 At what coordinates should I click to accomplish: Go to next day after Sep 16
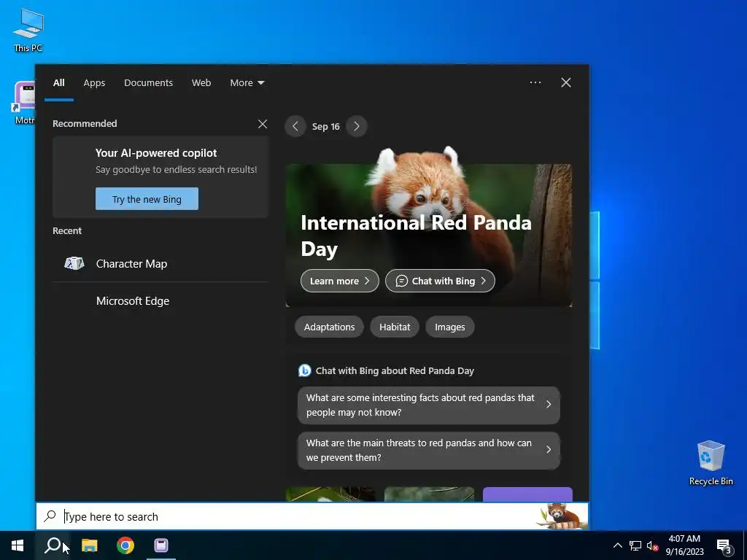(x=356, y=126)
